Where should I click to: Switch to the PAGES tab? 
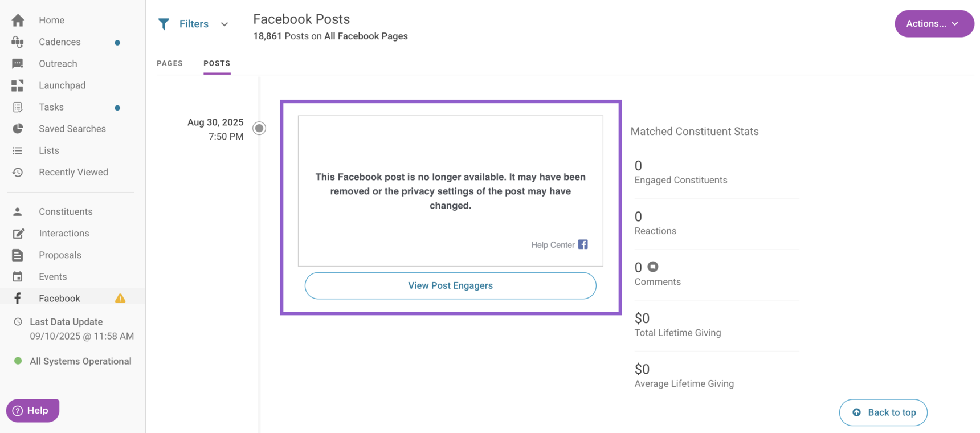[170, 63]
